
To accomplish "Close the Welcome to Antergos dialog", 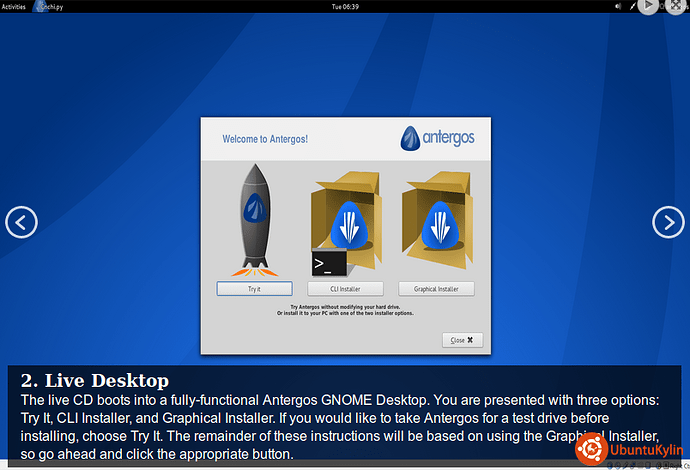I will coord(463,339).
